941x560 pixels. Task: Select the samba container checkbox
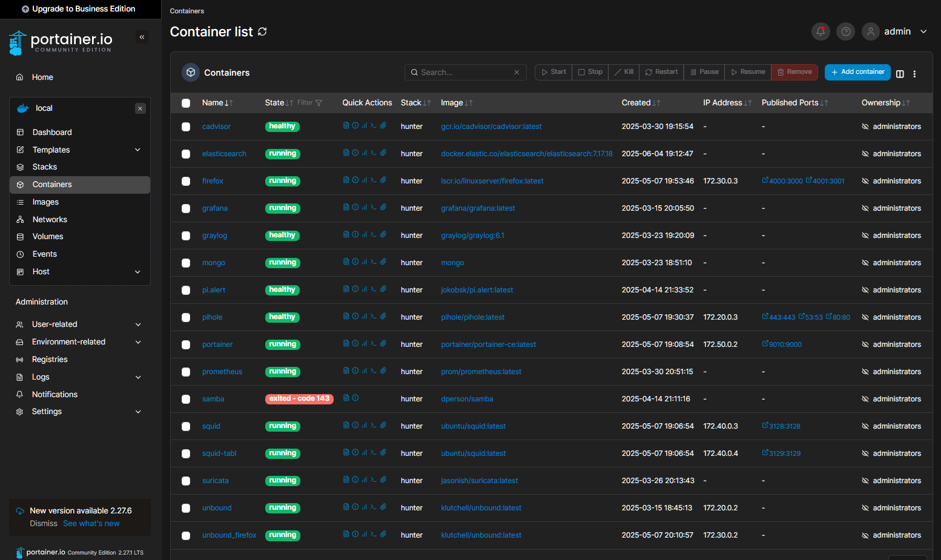(186, 399)
